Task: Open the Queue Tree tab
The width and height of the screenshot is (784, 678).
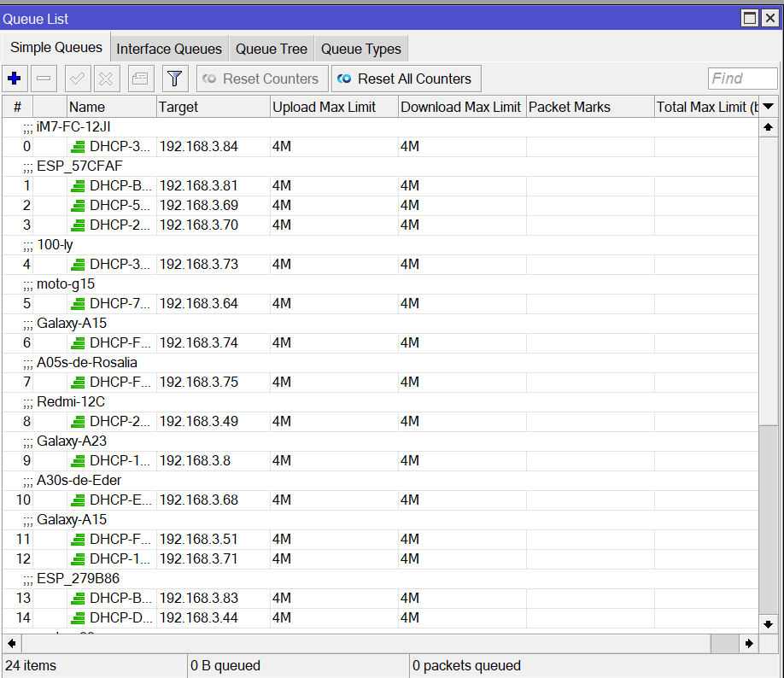Action: tap(271, 49)
